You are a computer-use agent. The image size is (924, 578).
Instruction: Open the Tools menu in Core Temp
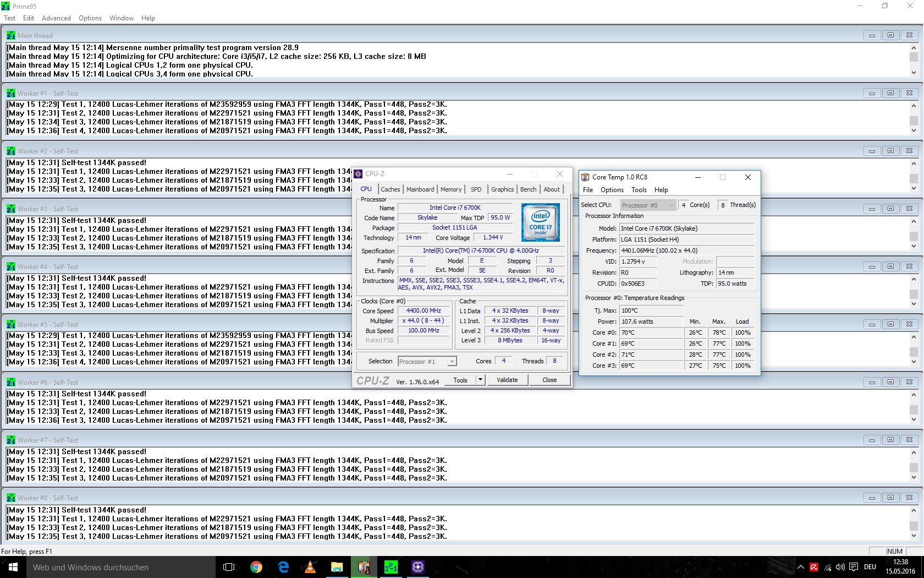639,190
